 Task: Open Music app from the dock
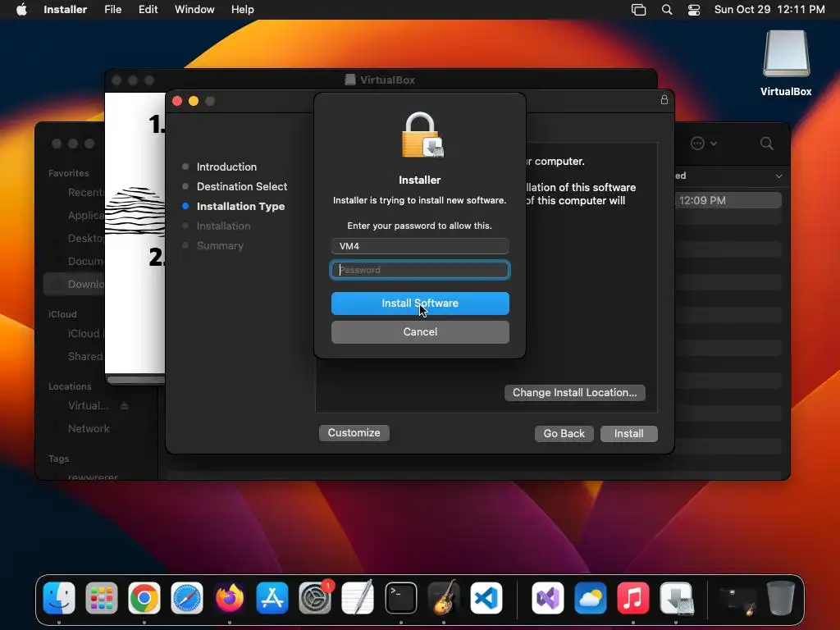click(x=632, y=597)
